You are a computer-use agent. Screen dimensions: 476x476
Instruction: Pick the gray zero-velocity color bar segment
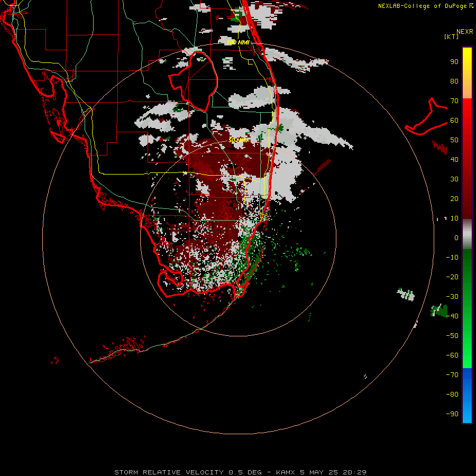(x=467, y=234)
